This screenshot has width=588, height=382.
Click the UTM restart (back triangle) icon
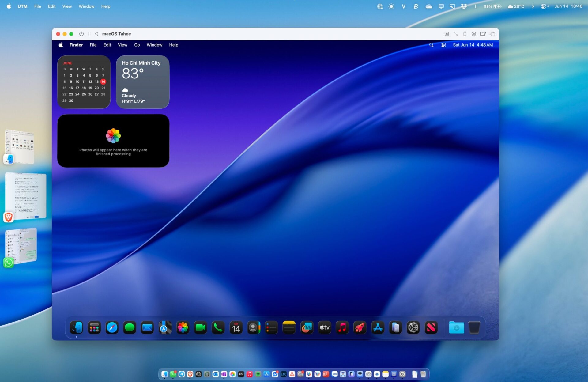click(x=96, y=34)
